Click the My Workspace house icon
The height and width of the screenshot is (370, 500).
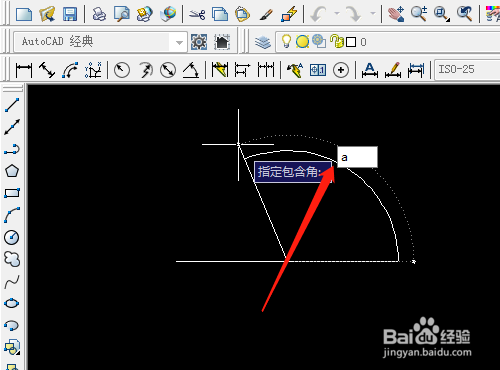pos(222,42)
